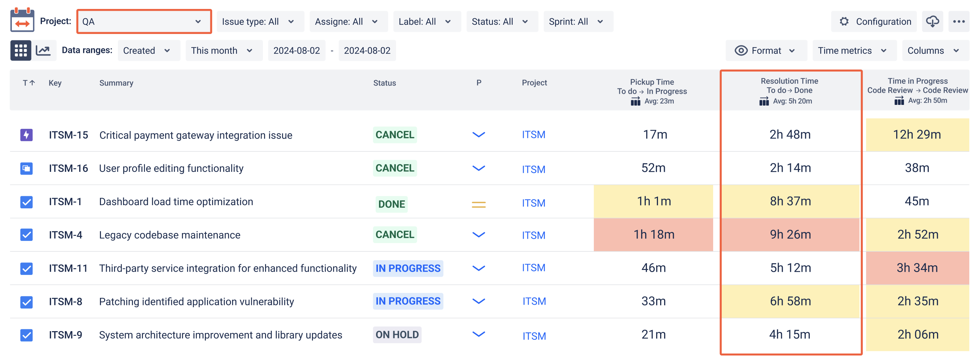This screenshot has height=358, width=980.
Task: Click the start date field 2024-08-02
Action: coord(297,50)
